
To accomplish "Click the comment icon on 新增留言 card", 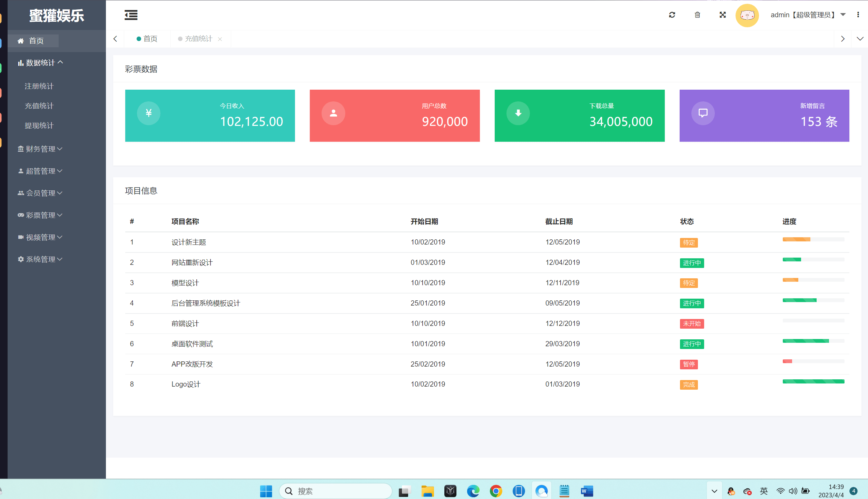I will coord(703,113).
